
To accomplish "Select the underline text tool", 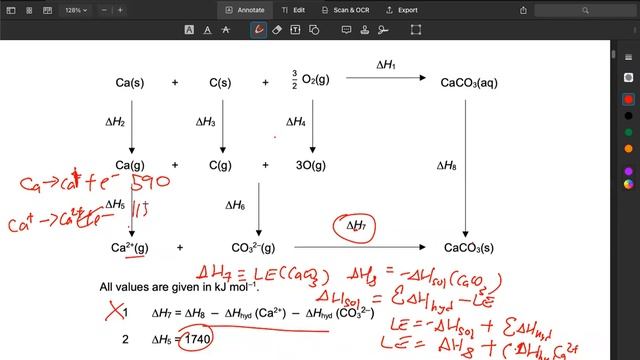I will coord(207,30).
